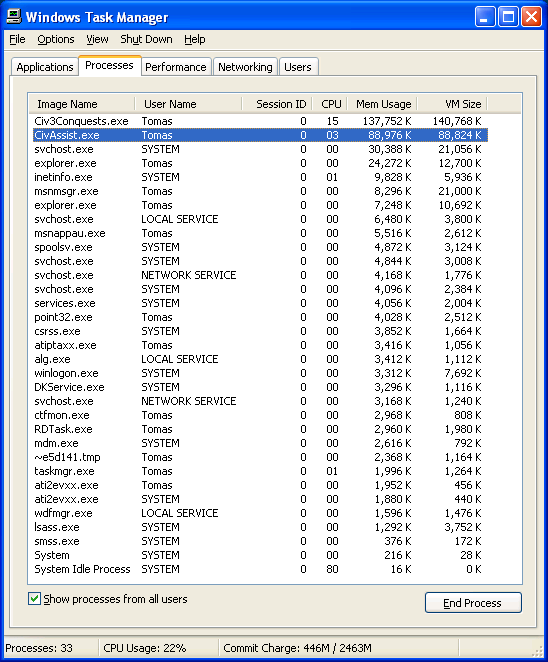Image resolution: width=548 pixels, height=662 pixels.
Task: Maximize the Task Manager window
Action: click(508, 17)
